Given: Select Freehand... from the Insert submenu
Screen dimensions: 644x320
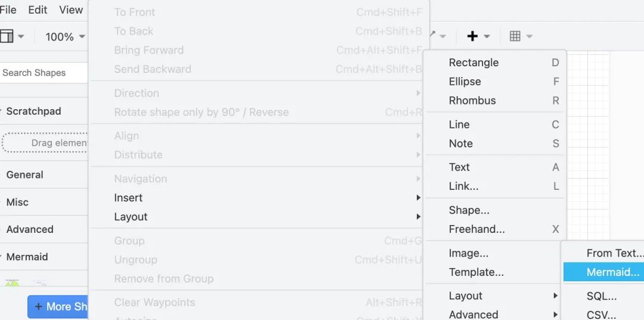Looking at the screenshot, I should [x=476, y=229].
